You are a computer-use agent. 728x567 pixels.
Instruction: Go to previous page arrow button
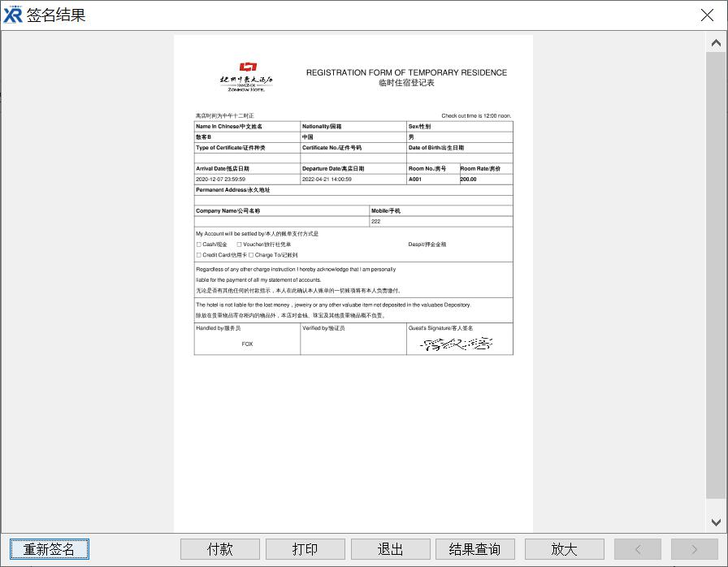638,549
